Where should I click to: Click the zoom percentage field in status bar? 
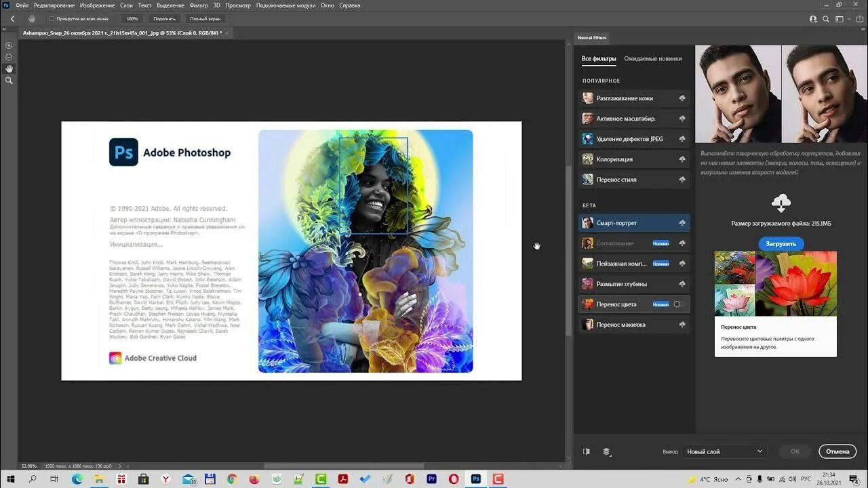(x=29, y=466)
